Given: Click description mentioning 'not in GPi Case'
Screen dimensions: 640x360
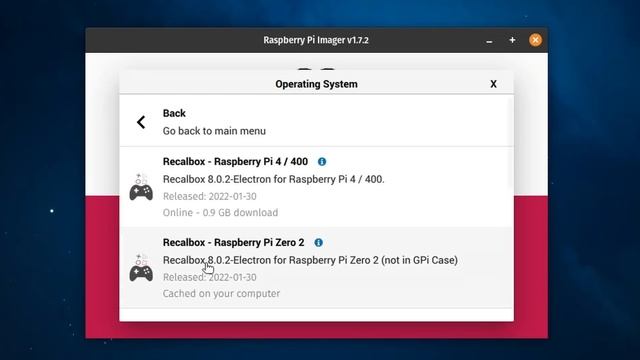Looking at the screenshot, I should 310,260.
